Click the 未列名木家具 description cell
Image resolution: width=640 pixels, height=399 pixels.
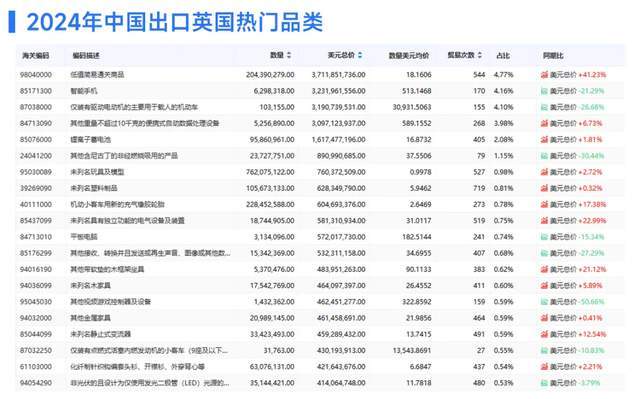pyautogui.click(x=91, y=286)
